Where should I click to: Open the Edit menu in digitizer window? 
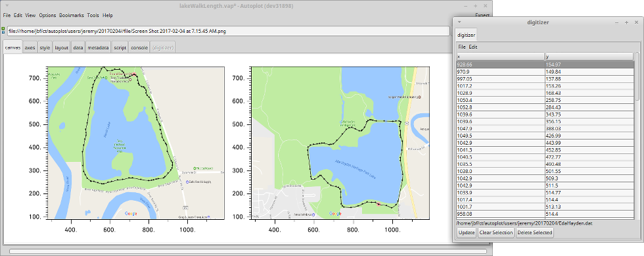pos(473,47)
